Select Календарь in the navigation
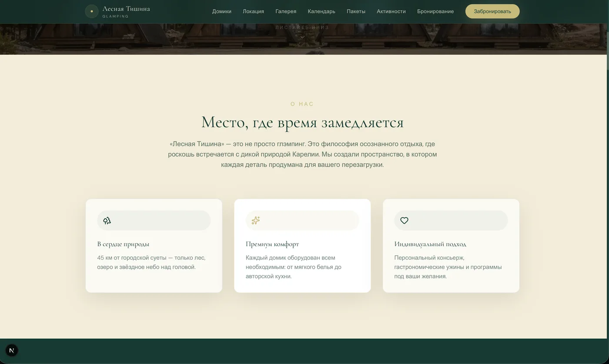Screen dimensions: 609x364 (x=321, y=11)
